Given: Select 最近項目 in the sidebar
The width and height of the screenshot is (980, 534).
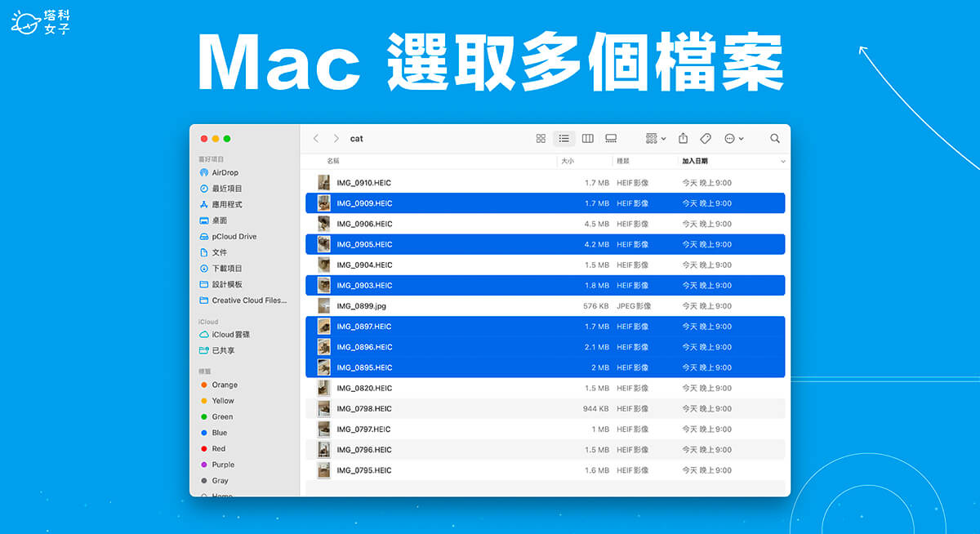Looking at the screenshot, I should coord(226,188).
